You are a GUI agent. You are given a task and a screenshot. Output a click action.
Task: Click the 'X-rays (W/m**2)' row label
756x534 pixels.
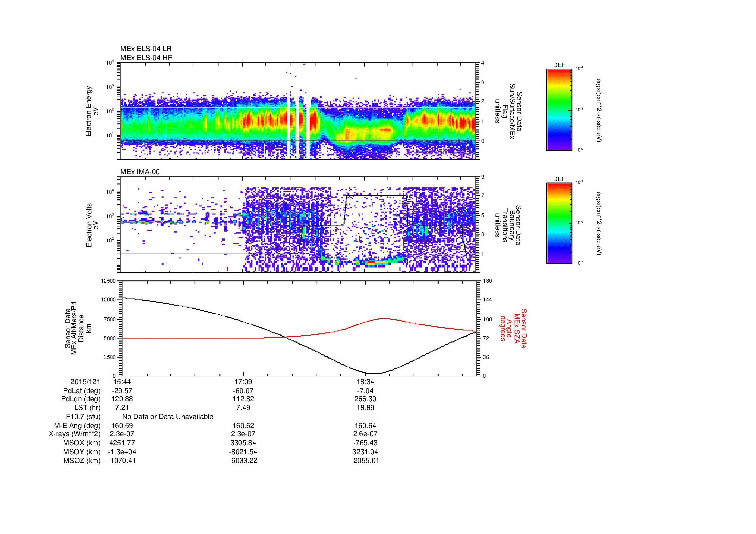click(75, 434)
